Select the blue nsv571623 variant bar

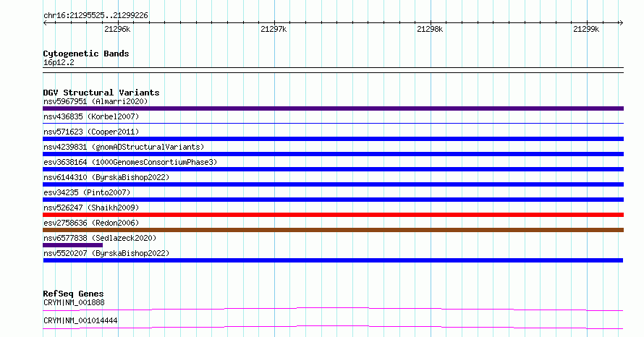(333, 139)
